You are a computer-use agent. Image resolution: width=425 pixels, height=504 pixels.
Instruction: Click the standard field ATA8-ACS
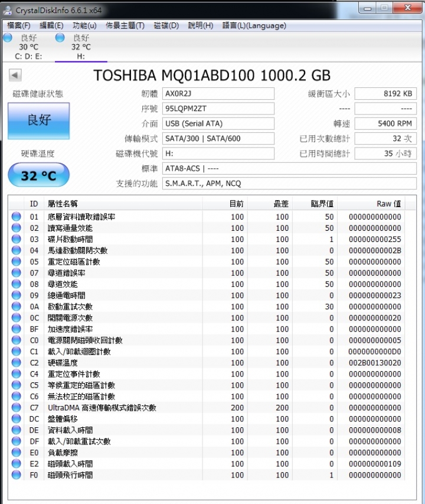point(289,168)
